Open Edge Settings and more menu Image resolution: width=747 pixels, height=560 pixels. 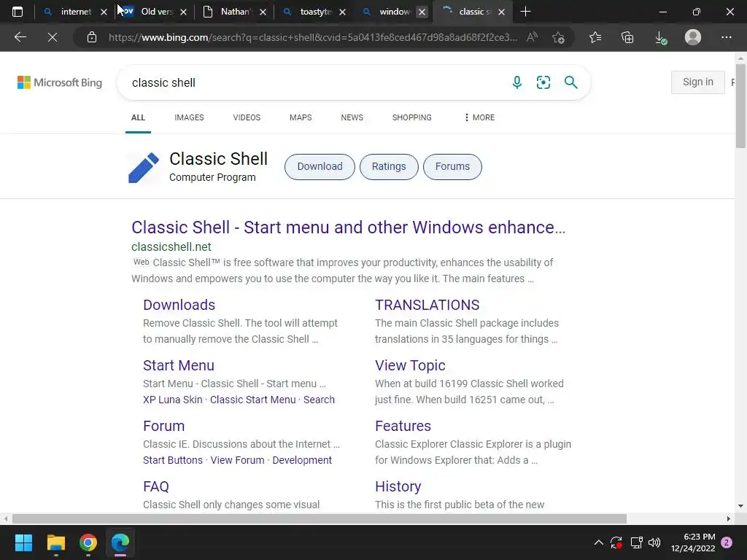pyautogui.click(x=726, y=37)
